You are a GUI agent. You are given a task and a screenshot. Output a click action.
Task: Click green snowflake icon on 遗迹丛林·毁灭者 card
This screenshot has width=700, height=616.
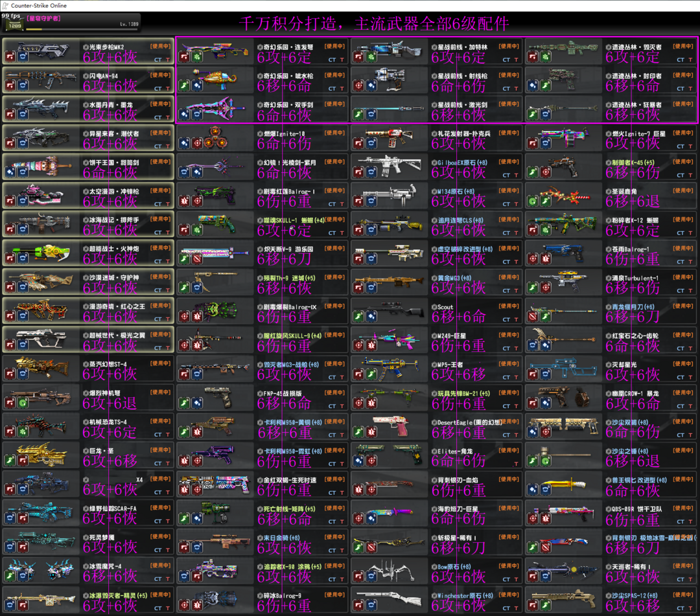click(546, 56)
